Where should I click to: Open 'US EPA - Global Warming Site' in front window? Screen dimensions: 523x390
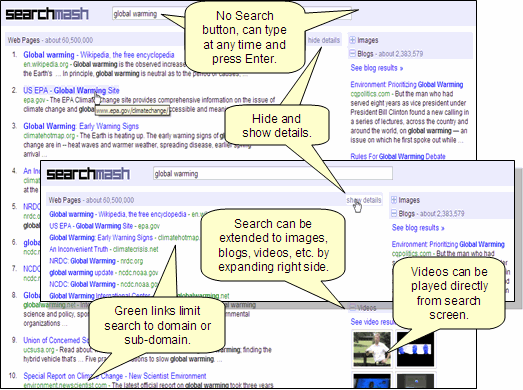pyautogui.click(x=91, y=226)
